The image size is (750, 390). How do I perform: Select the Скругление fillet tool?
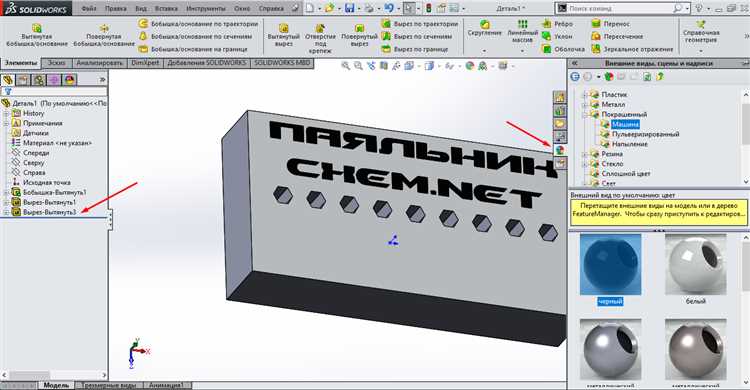485,28
